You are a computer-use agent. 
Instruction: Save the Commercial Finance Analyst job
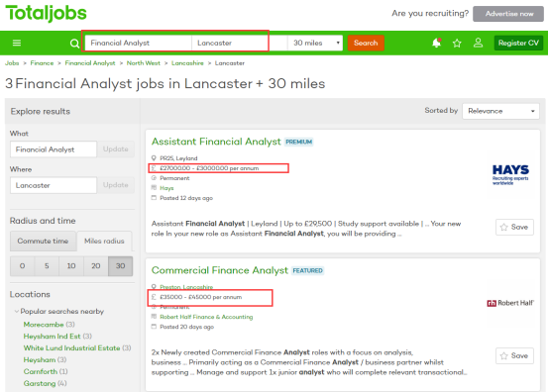click(514, 355)
